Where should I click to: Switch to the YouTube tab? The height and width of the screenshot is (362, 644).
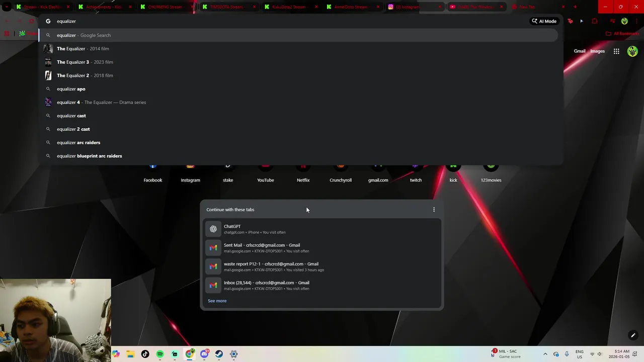(x=476, y=7)
